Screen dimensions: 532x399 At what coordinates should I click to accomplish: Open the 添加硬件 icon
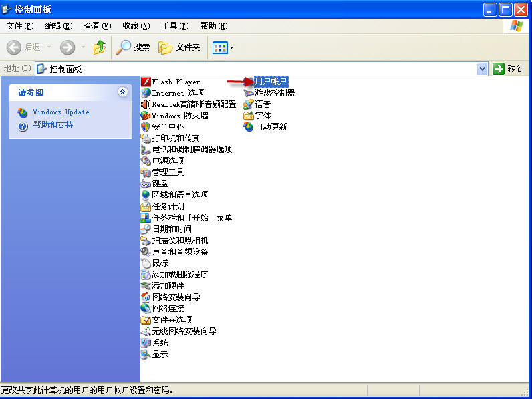(146, 286)
